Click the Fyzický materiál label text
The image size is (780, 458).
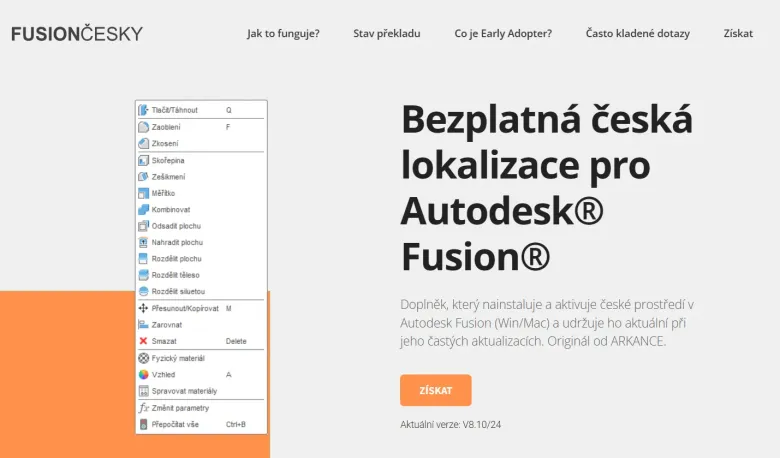[x=178, y=358]
